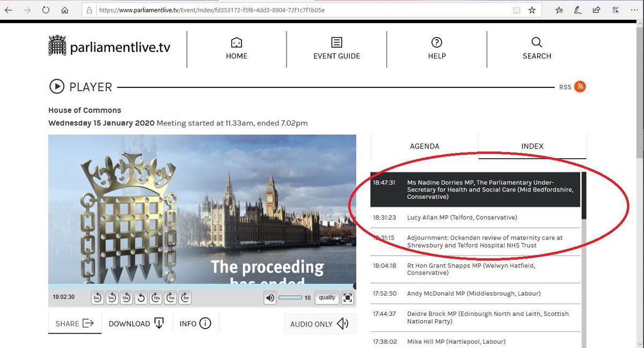This screenshot has width=644, height=348.
Task: Click the 18:31:23 timestamp in index
Action: 384,218
